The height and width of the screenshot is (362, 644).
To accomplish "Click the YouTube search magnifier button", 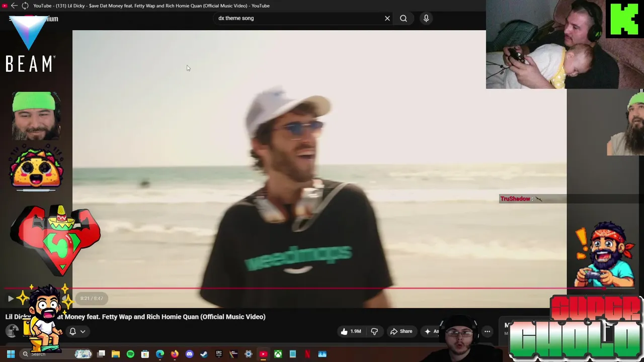I will (x=404, y=19).
